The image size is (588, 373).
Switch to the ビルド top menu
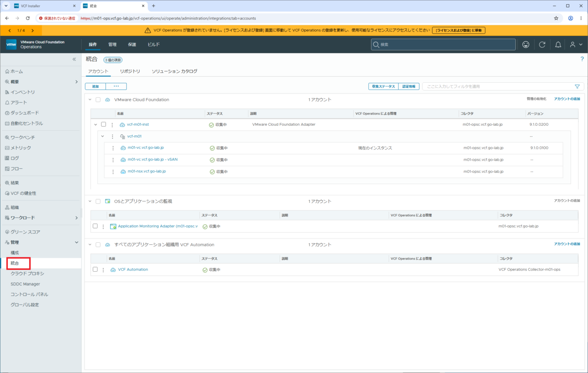click(154, 45)
